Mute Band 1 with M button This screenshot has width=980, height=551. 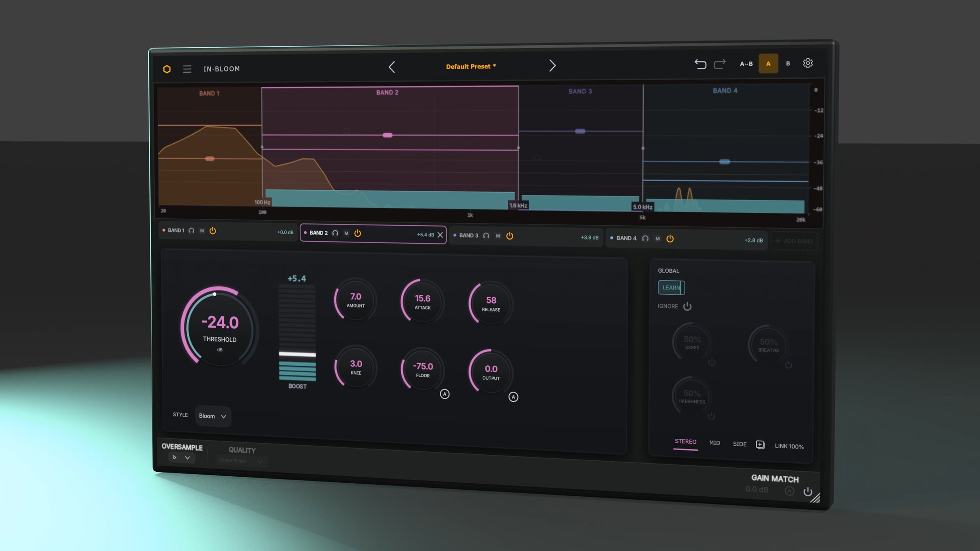202,231
